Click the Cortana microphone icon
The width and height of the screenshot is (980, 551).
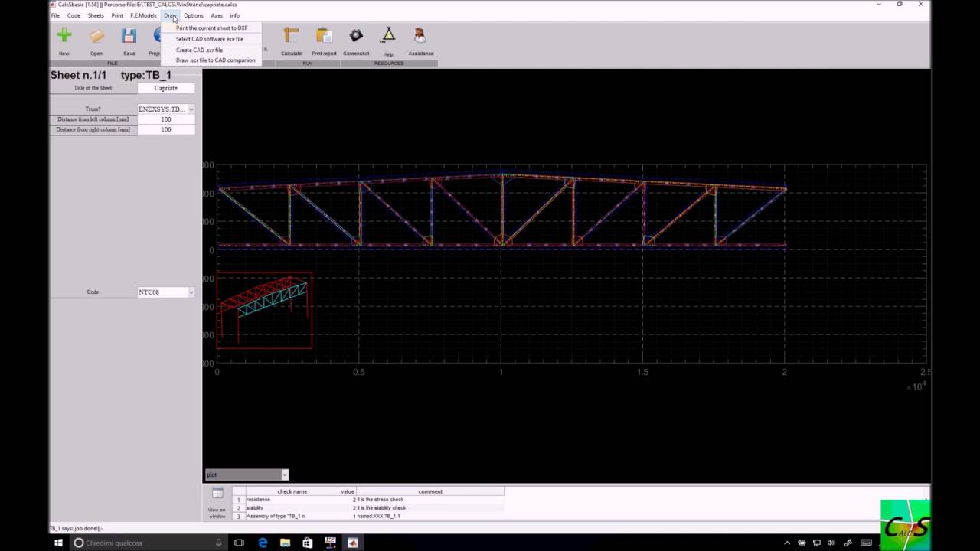click(x=219, y=543)
